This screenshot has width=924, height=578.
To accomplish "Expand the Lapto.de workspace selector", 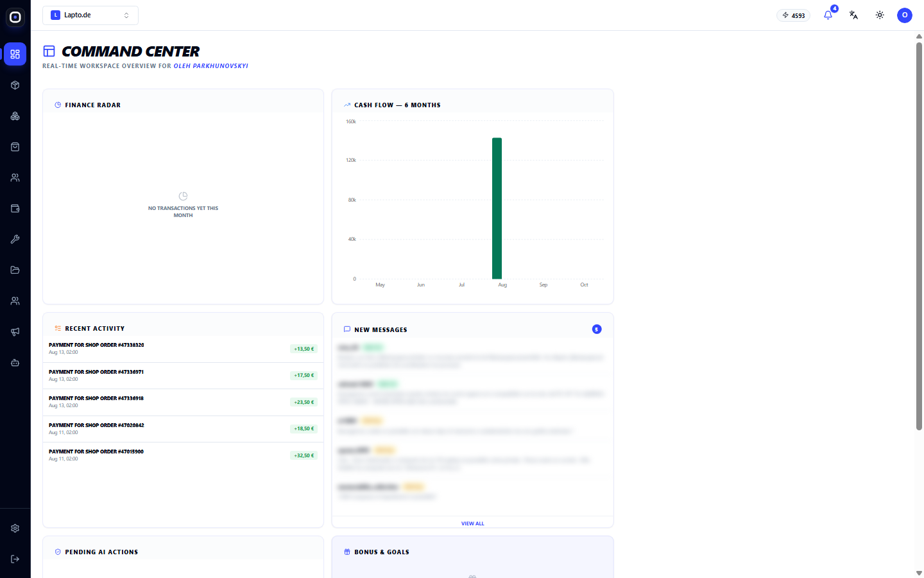I will (90, 15).
